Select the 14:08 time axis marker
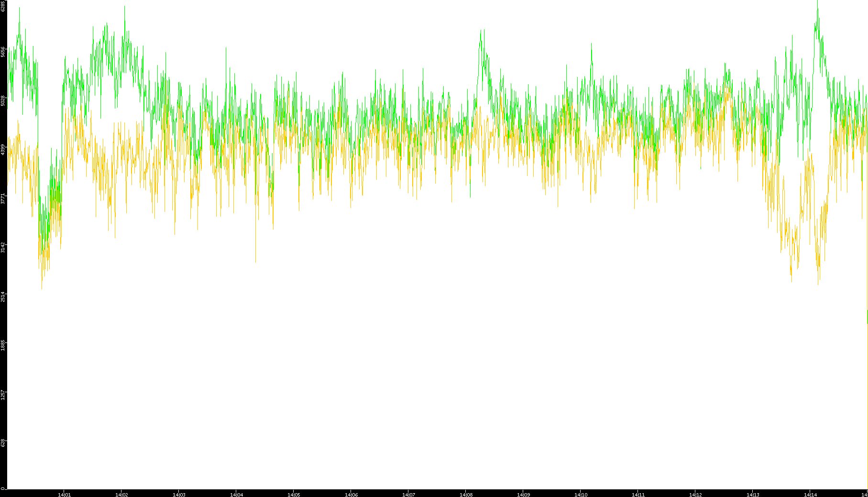Screen dimensions: 868x497 point(466,495)
